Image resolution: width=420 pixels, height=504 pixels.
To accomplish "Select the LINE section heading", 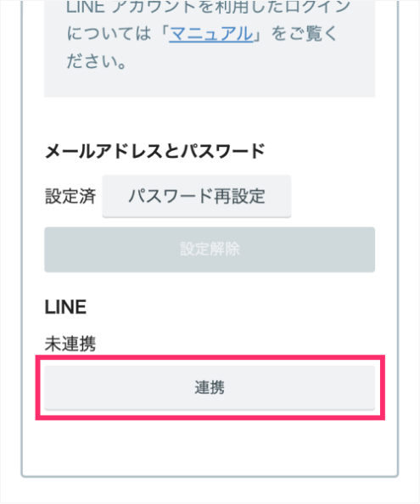I will coord(65,307).
